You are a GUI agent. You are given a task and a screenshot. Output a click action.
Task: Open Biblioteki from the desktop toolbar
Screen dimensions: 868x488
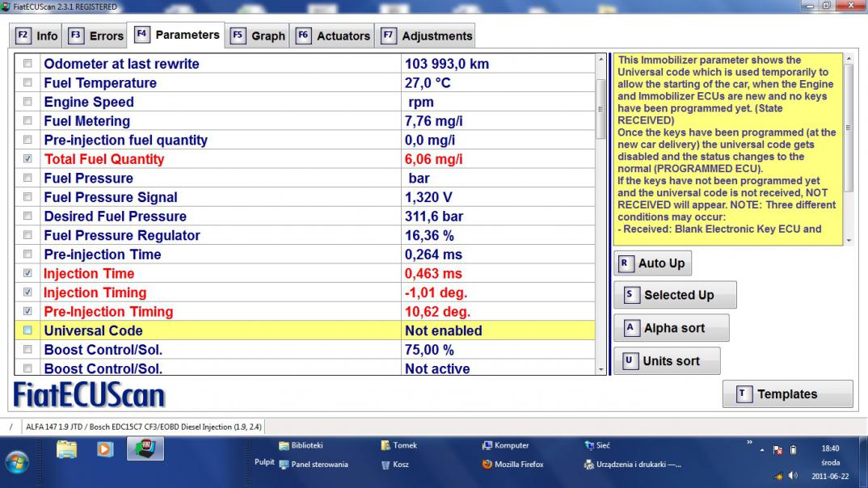click(x=301, y=445)
